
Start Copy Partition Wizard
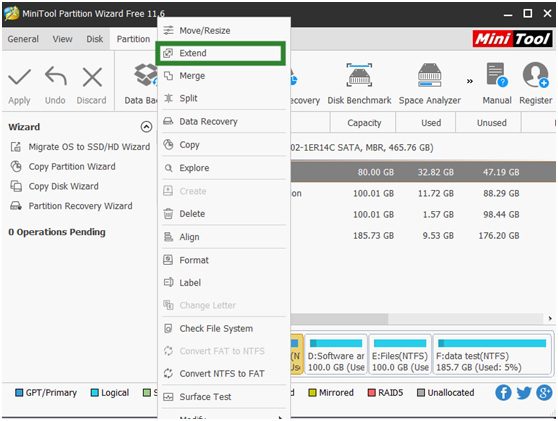[63, 167]
